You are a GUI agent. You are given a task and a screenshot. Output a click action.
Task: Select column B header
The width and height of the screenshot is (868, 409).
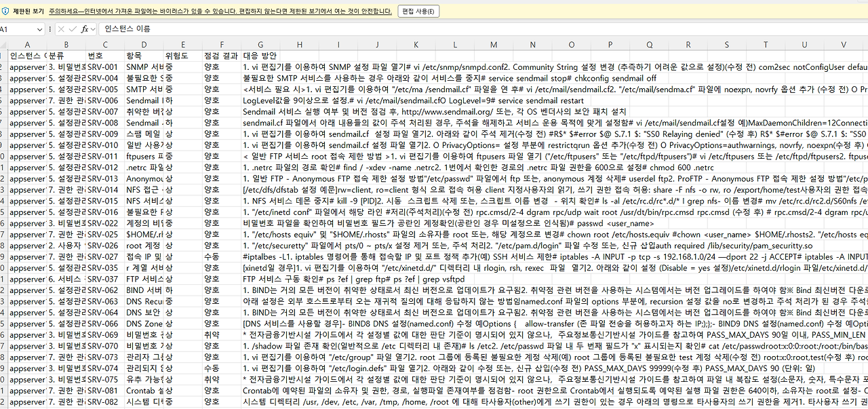point(66,45)
